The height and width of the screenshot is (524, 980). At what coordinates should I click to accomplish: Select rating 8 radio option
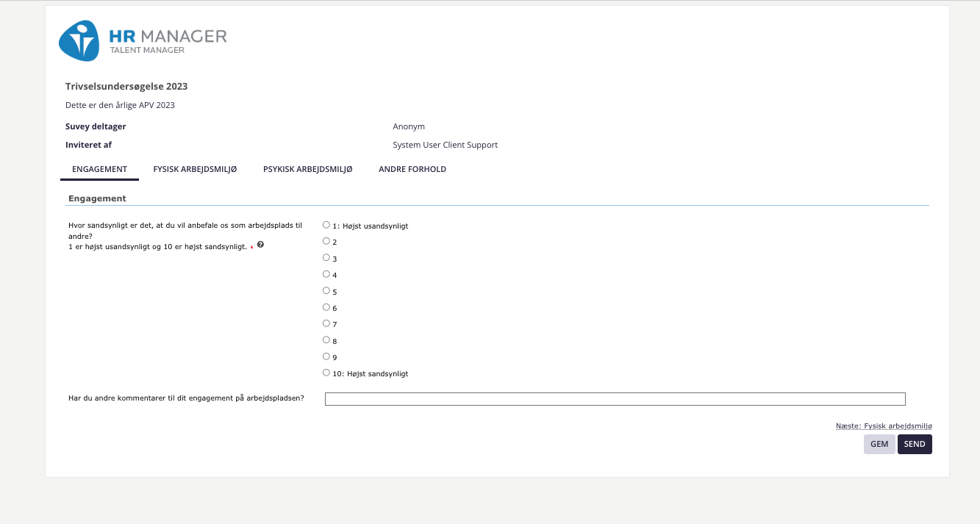pos(326,340)
